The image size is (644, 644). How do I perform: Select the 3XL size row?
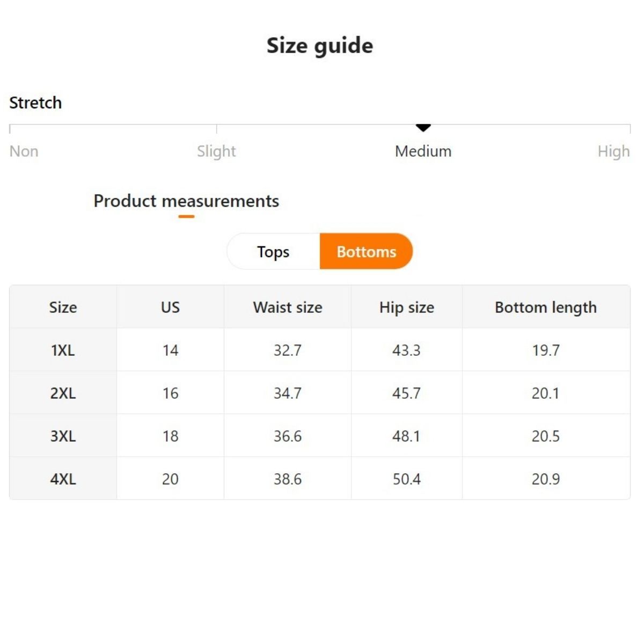click(63, 436)
